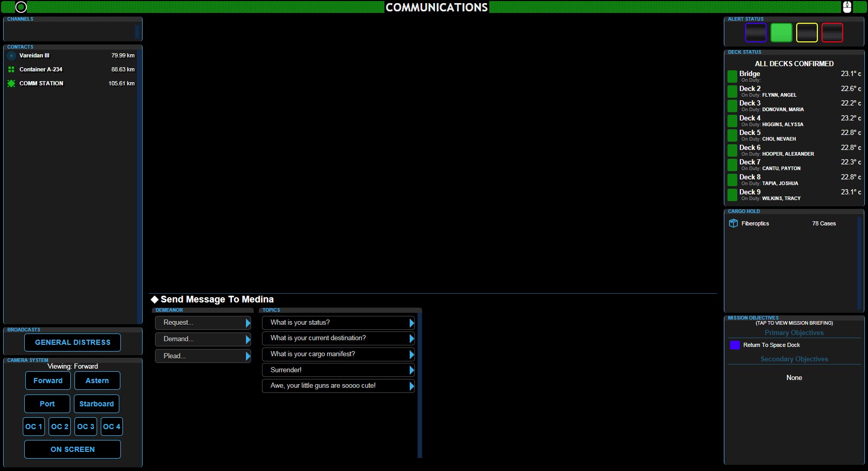Click the Fiberoptics cargo cube icon
Image resolution: width=868 pixels, height=471 pixels.
(733, 223)
